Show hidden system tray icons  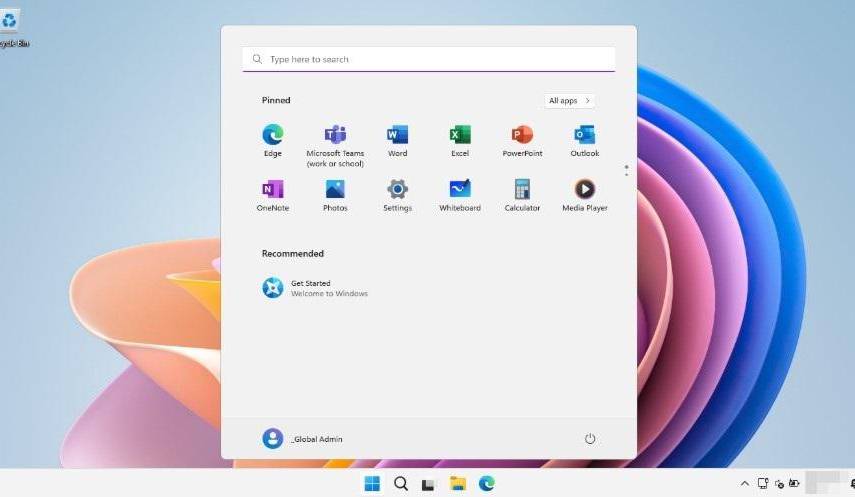coord(743,484)
